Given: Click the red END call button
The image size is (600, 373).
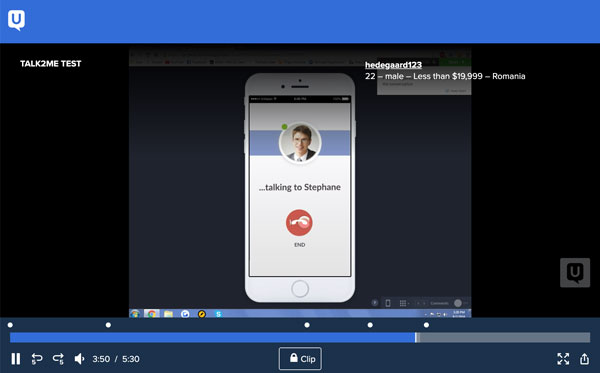Looking at the screenshot, I should [299, 223].
